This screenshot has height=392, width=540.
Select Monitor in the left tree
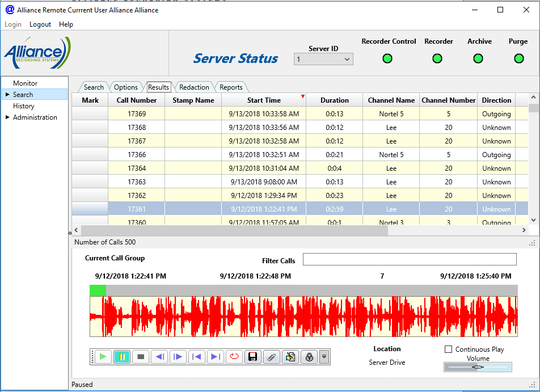pyautogui.click(x=25, y=83)
